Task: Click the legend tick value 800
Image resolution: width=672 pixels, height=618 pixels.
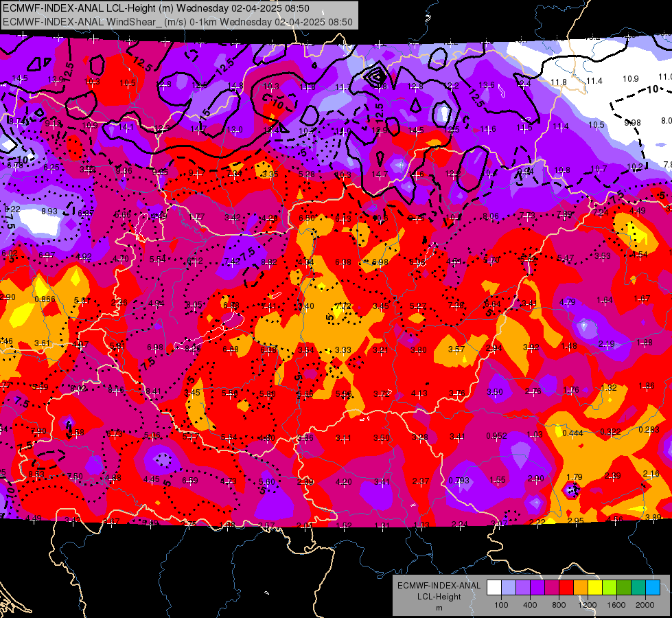Action: (x=559, y=605)
